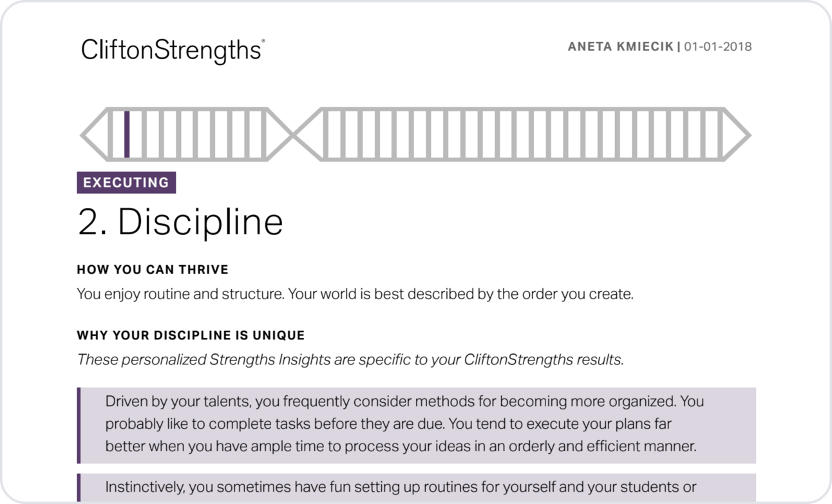The height and width of the screenshot is (504, 832).
Task: Click the last bar before the right arrowhead
Action: (x=721, y=135)
